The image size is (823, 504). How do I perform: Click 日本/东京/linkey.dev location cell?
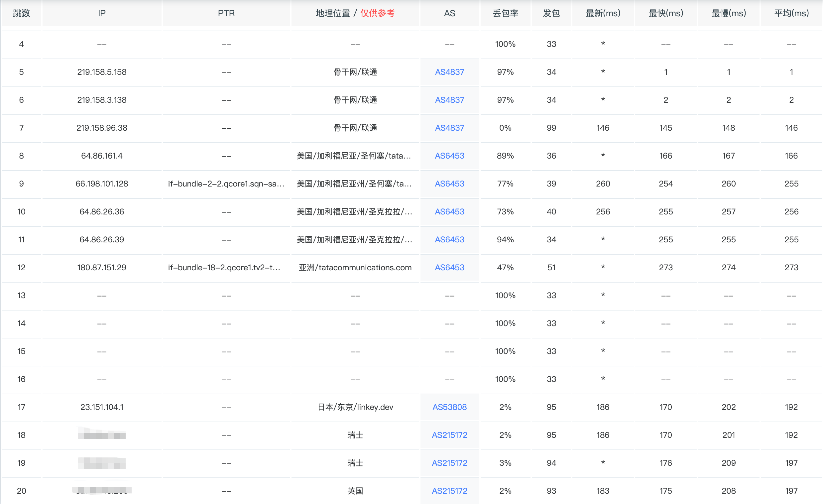[x=355, y=407]
